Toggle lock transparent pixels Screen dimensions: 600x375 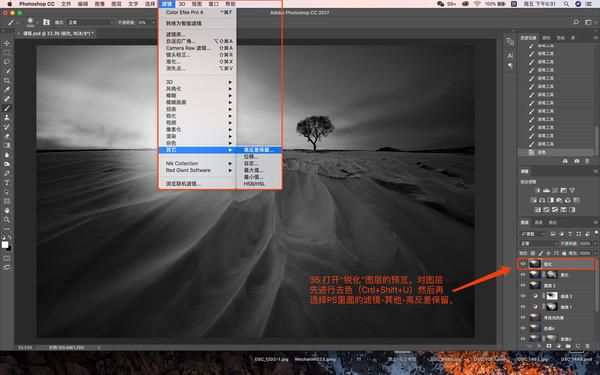click(x=533, y=253)
